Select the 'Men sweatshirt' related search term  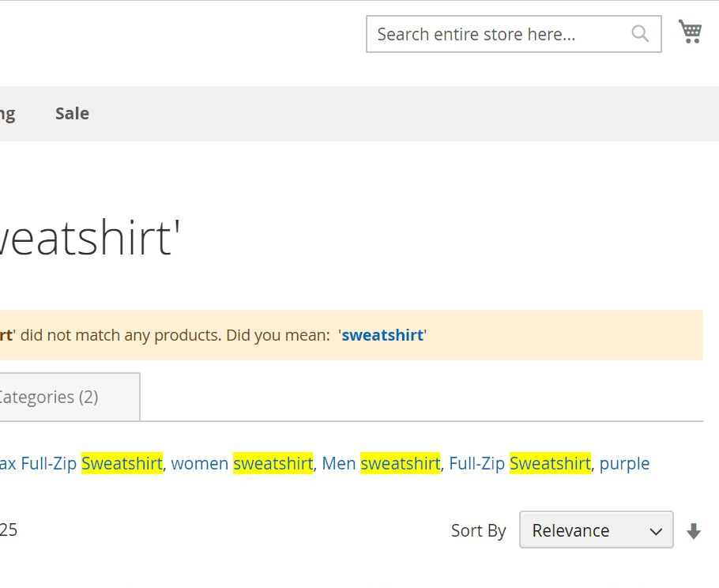point(381,463)
